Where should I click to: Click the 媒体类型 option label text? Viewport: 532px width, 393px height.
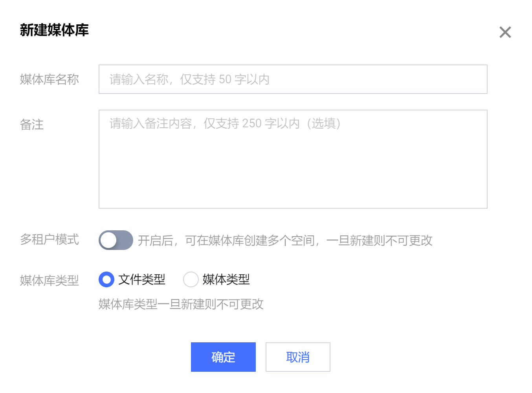(226, 279)
